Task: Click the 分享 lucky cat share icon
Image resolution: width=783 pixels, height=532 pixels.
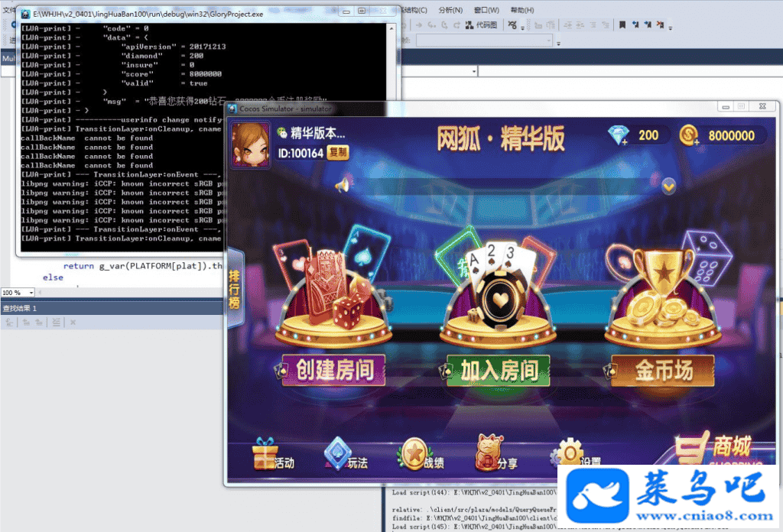Action: [x=489, y=453]
